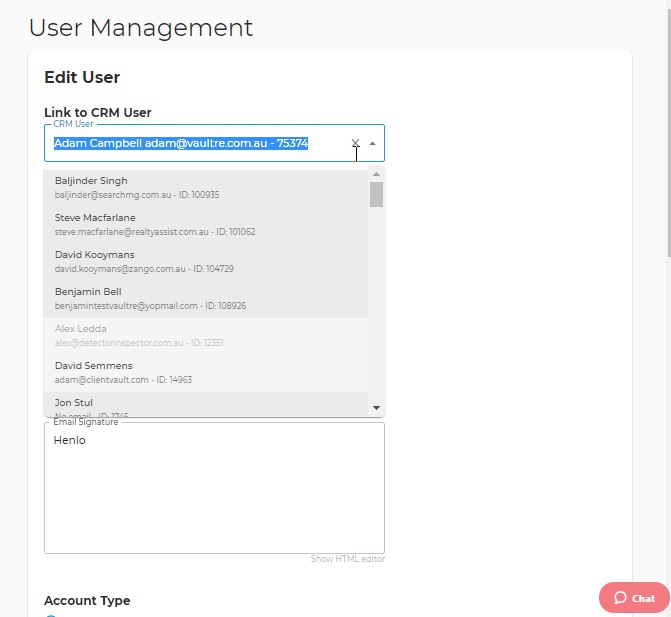Image resolution: width=671 pixels, height=617 pixels.
Task: Open the Show HTML editor link
Action: tap(348, 559)
